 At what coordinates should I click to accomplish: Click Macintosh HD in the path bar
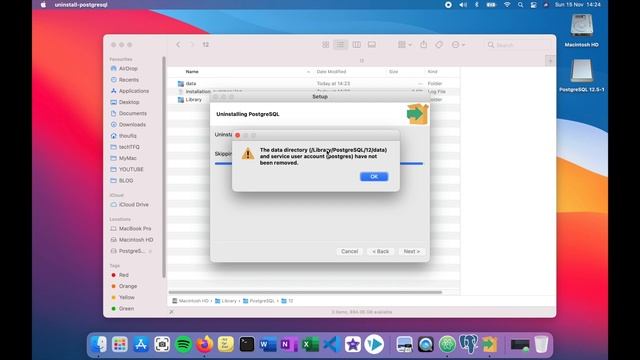(x=190, y=301)
